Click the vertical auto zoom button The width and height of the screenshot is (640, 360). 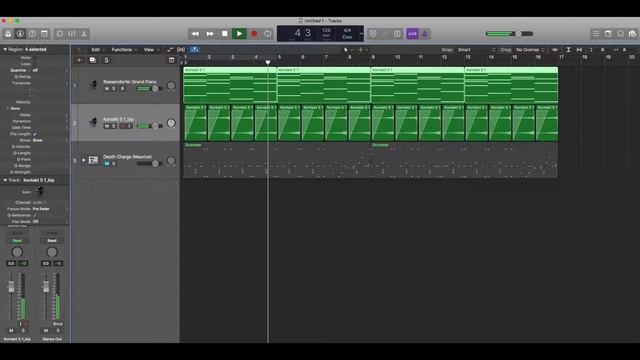568,50
